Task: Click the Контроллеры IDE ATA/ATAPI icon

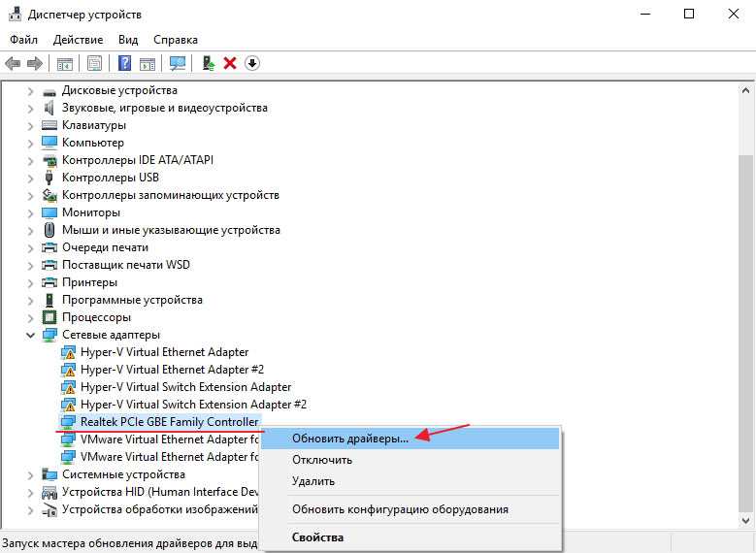Action: pos(49,160)
